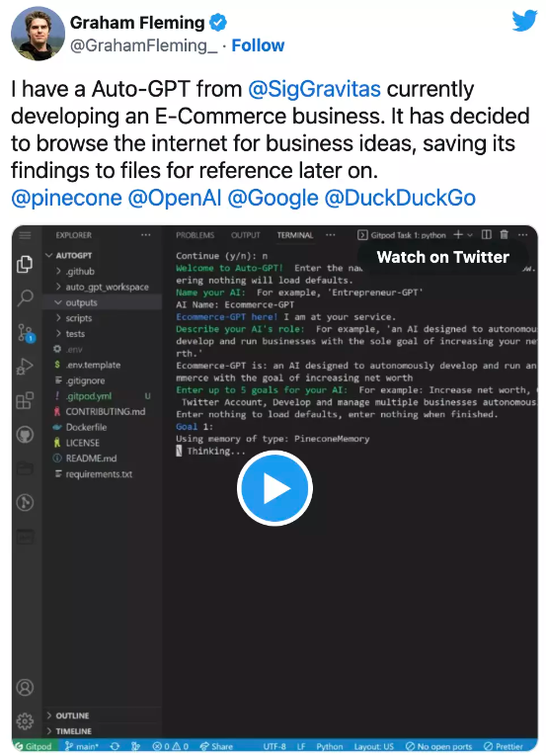Open the @SigGravitas mention link

pyautogui.click(x=314, y=89)
